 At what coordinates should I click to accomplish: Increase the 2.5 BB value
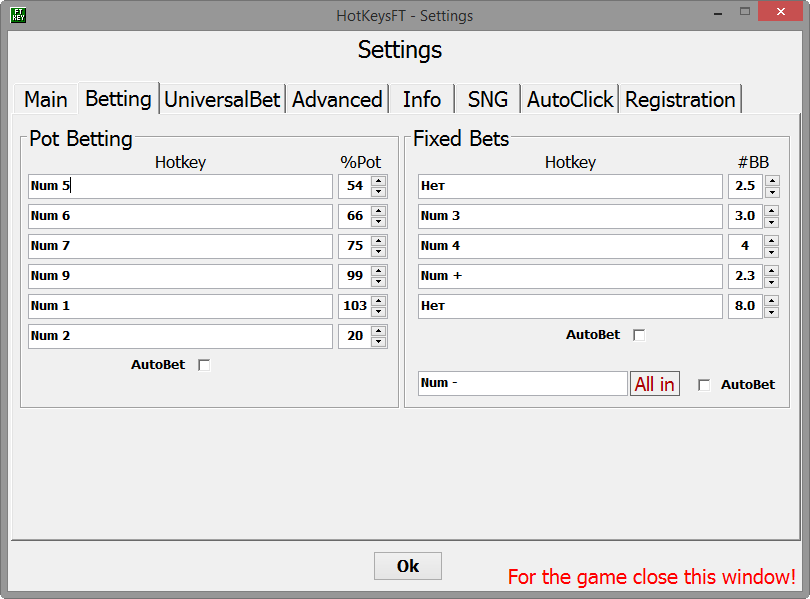pos(772,181)
